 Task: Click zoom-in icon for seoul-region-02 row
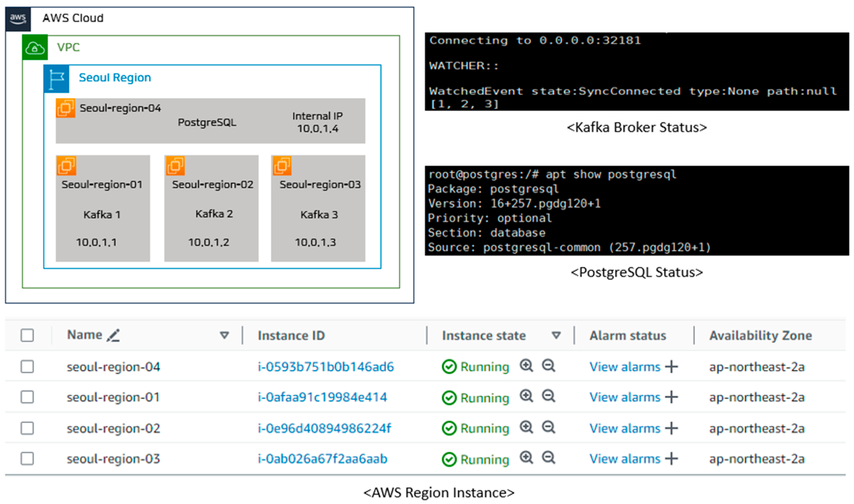[x=526, y=426]
